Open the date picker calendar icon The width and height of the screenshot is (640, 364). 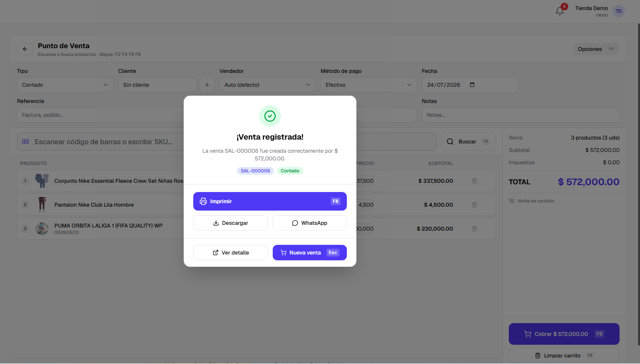click(x=472, y=85)
